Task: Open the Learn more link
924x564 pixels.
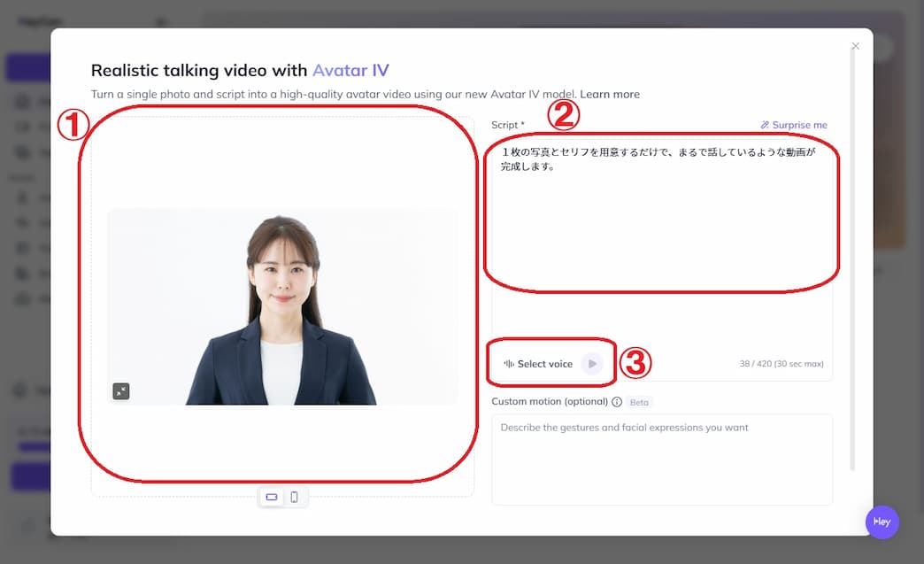Action: coord(610,94)
